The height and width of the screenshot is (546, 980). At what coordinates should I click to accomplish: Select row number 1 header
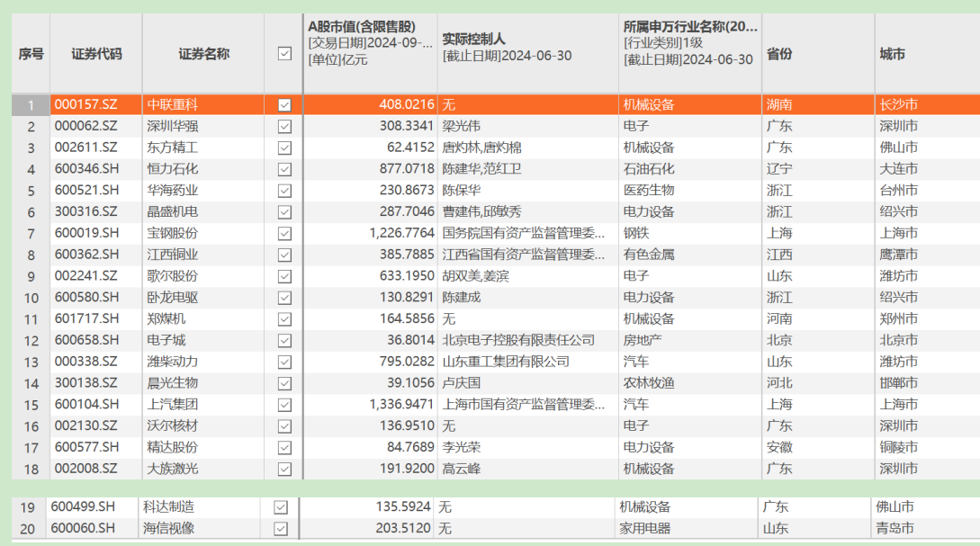31,105
